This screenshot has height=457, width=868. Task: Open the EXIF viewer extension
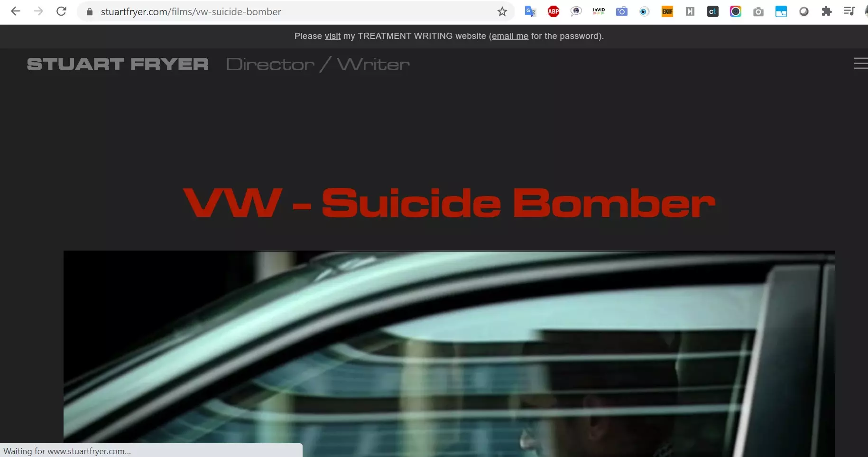click(x=667, y=11)
